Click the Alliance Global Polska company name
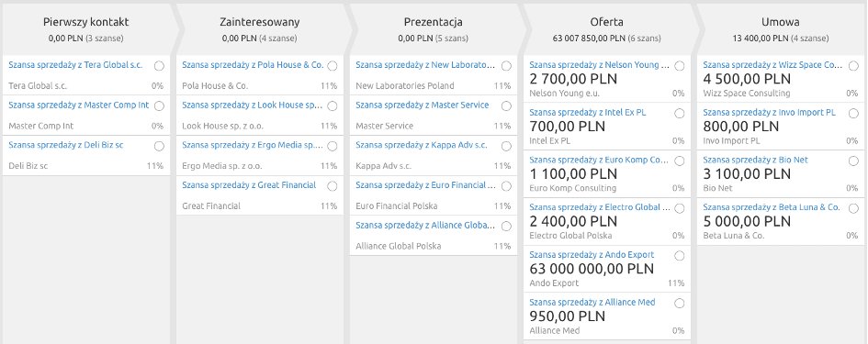The height and width of the screenshot is (344, 868). (x=399, y=246)
